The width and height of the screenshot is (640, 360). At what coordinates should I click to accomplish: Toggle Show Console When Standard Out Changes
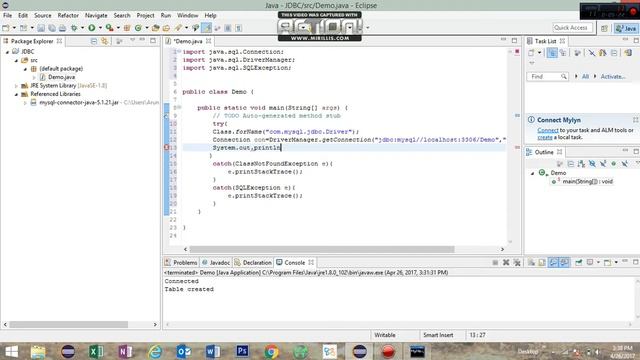tap(553, 262)
